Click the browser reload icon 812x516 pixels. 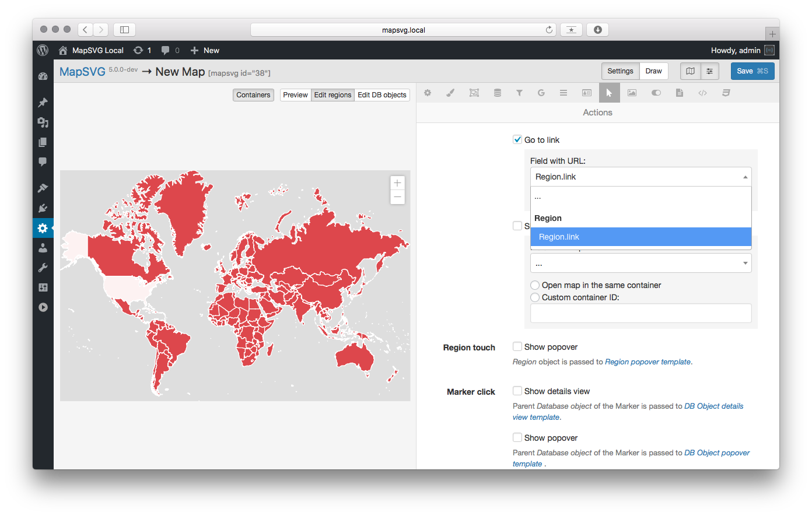549,30
